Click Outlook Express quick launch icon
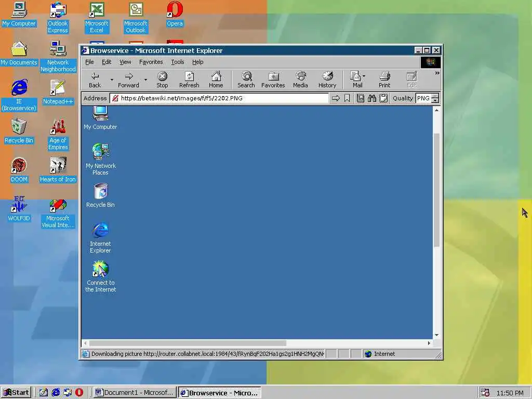The image size is (532, 399). (68, 393)
